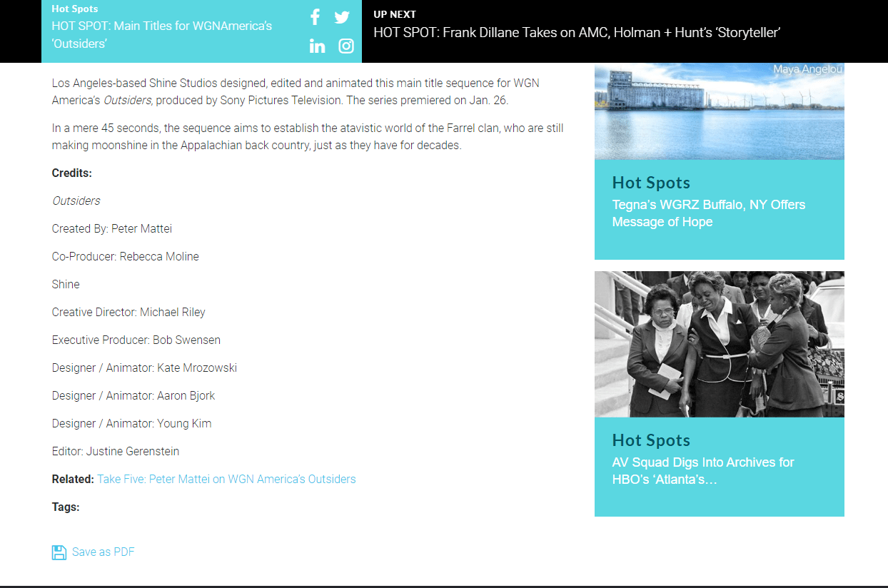Click the Designer / Animator: Young Kim line
The width and height of the screenshot is (888, 588).
(132, 423)
